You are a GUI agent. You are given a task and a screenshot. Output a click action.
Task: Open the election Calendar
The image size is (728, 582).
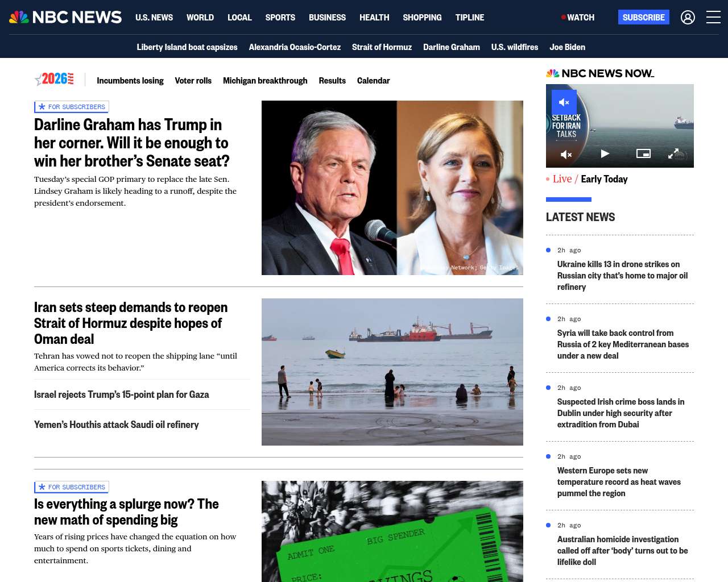(373, 81)
